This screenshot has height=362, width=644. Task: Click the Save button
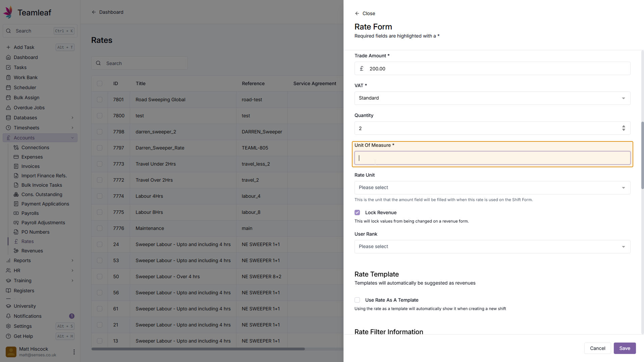tap(624, 348)
